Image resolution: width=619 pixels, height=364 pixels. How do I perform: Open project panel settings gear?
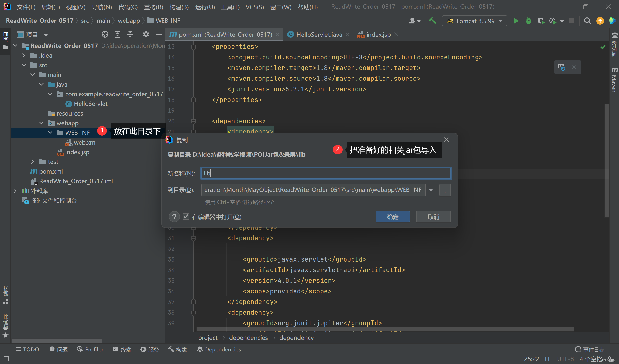pyautogui.click(x=146, y=34)
